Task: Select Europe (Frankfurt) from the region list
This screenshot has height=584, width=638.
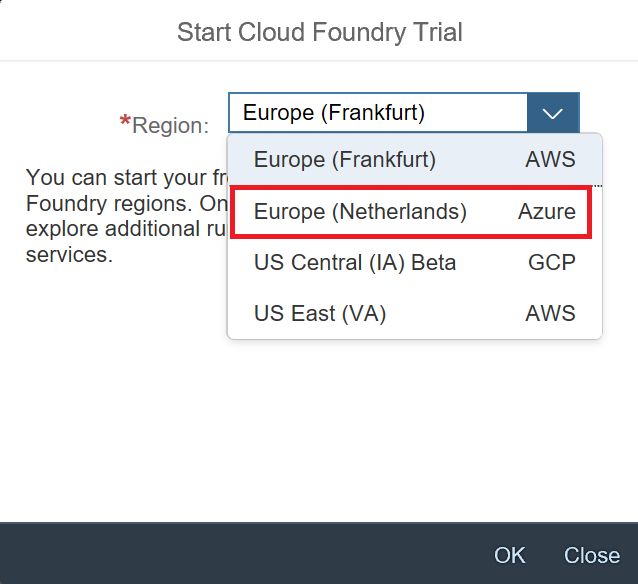Action: point(345,159)
